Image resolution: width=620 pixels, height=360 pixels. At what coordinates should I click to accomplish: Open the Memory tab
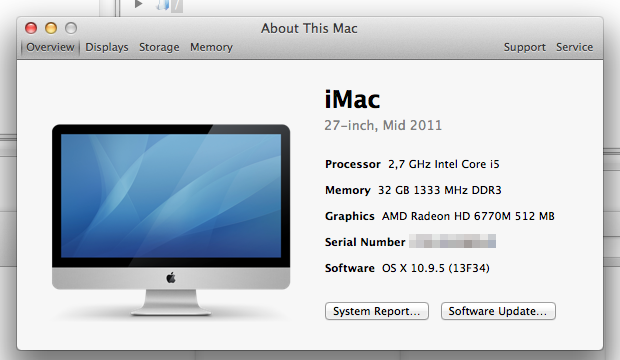tap(211, 47)
